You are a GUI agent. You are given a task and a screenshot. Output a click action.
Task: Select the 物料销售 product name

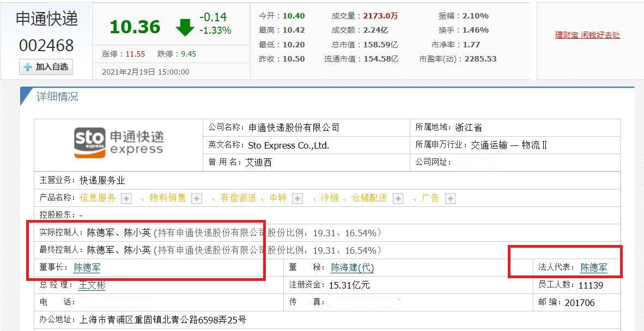(168, 198)
